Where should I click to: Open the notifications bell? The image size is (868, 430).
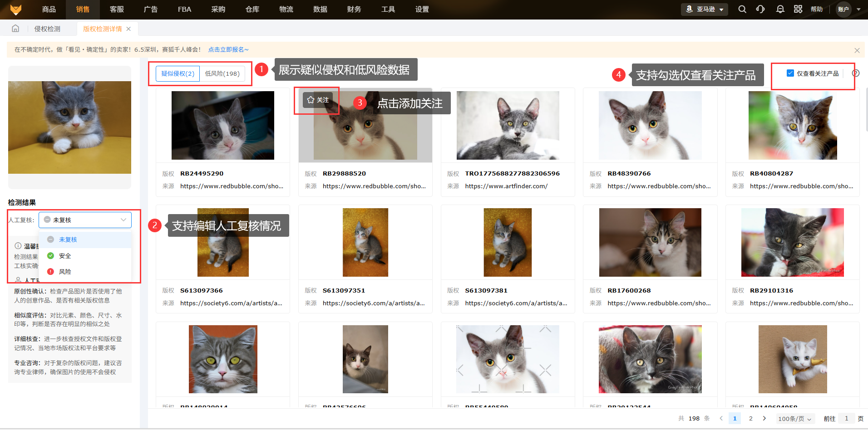click(780, 9)
